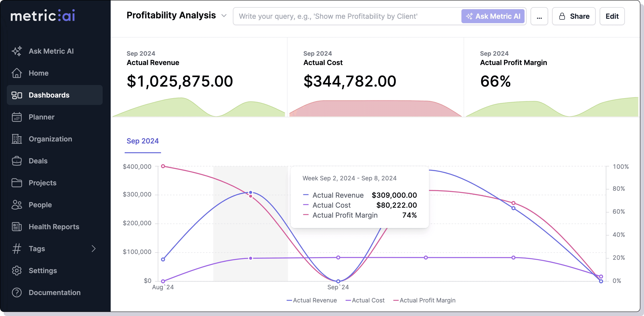Click the Tags hash icon

[x=17, y=249]
